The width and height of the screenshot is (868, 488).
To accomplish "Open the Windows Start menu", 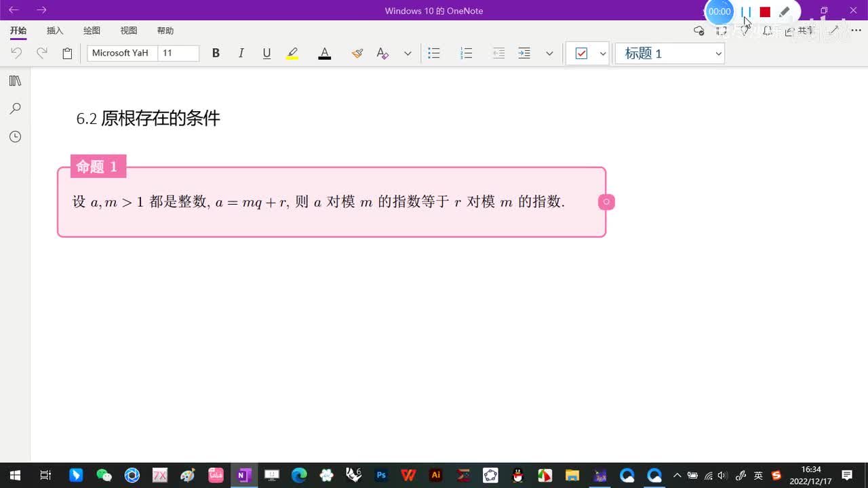I will [15, 475].
